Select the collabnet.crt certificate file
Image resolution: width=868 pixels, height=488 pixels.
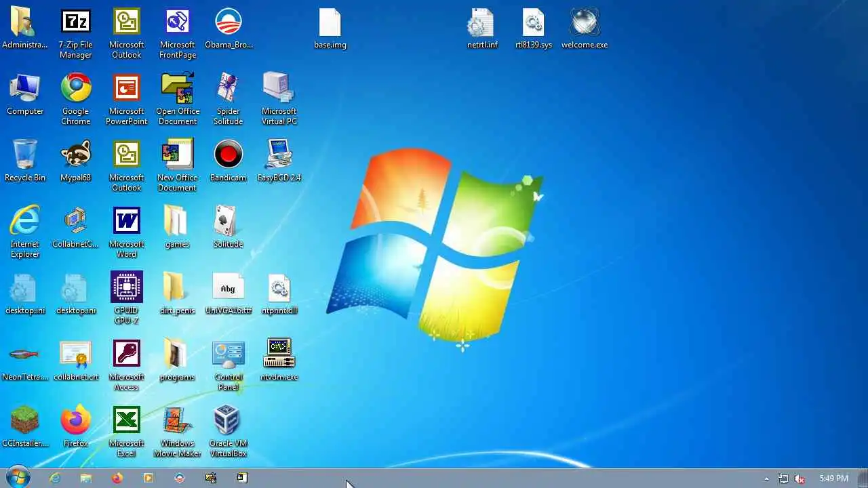coord(76,361)
